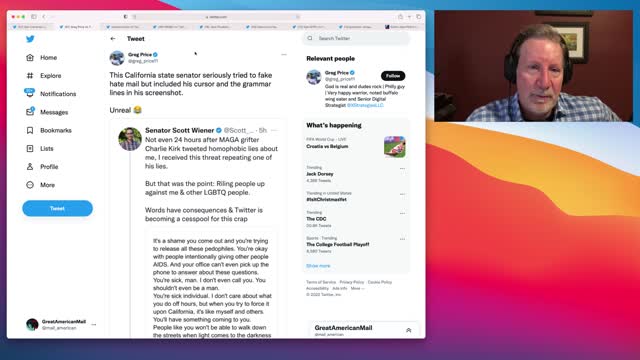The image size is (640, 360).
Task: Switch to first Safari tab
Action: click(x=31, y=27)
